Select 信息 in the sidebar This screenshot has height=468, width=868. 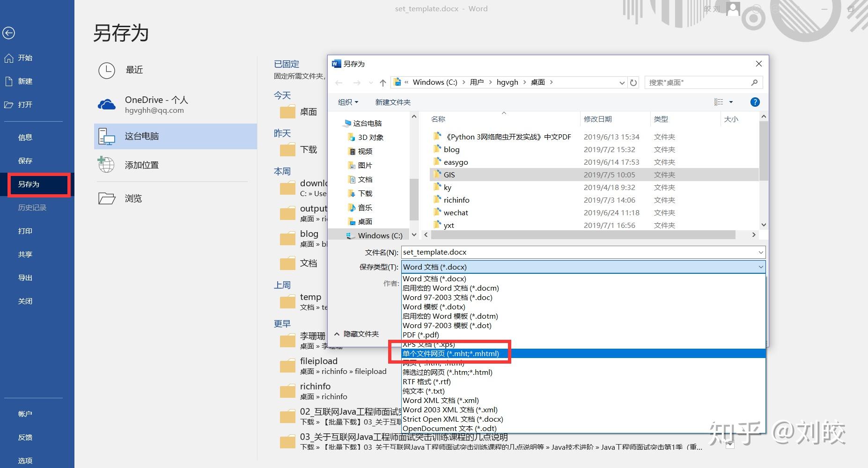(x=25, y=138)
